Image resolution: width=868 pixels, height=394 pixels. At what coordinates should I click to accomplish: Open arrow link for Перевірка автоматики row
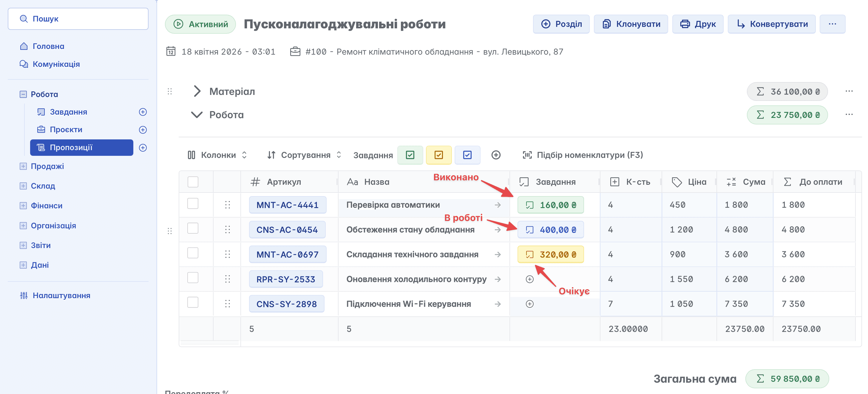point(498,205)
